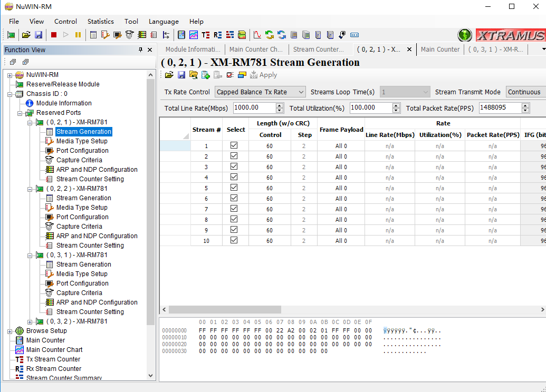Open stream file in Stream Generation toolbar
Image resolution: width=546 pixels, height=392 pixels.
(169, 75)
